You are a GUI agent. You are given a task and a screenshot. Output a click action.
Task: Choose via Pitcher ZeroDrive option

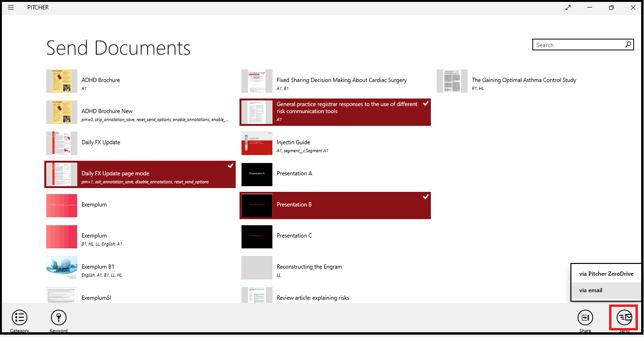tap(606, 274)
